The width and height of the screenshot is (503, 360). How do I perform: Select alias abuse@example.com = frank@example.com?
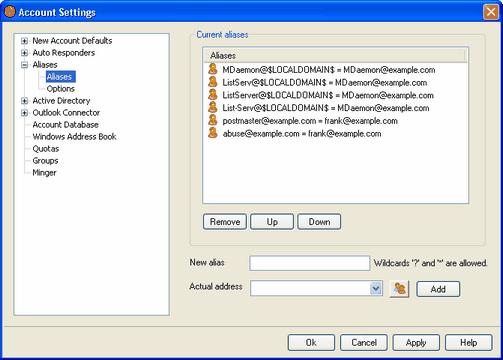coord(302,133)
